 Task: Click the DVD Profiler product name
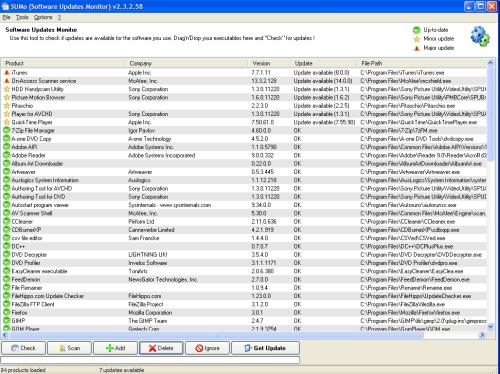tap(26, 263)
